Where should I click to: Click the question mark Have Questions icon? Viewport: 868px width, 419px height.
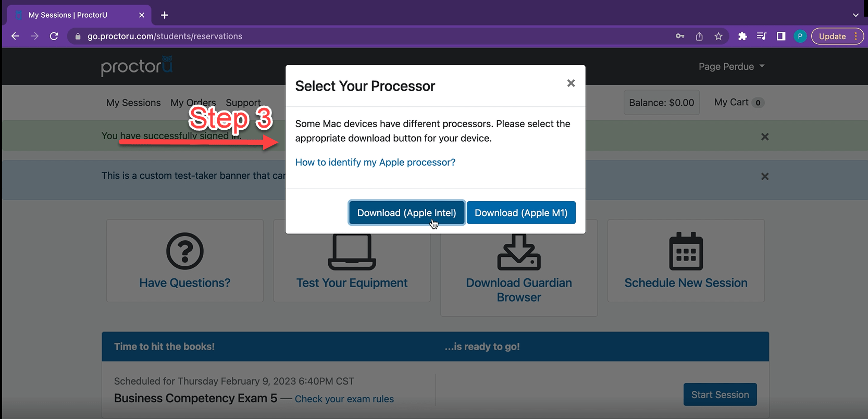click(185, 251)
